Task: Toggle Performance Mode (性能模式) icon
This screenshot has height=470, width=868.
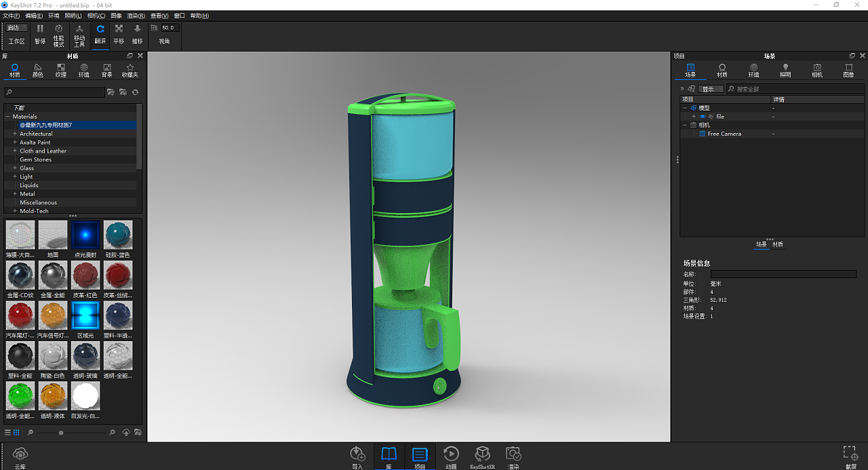Action: pyautogui.click(x=59, y=29)
